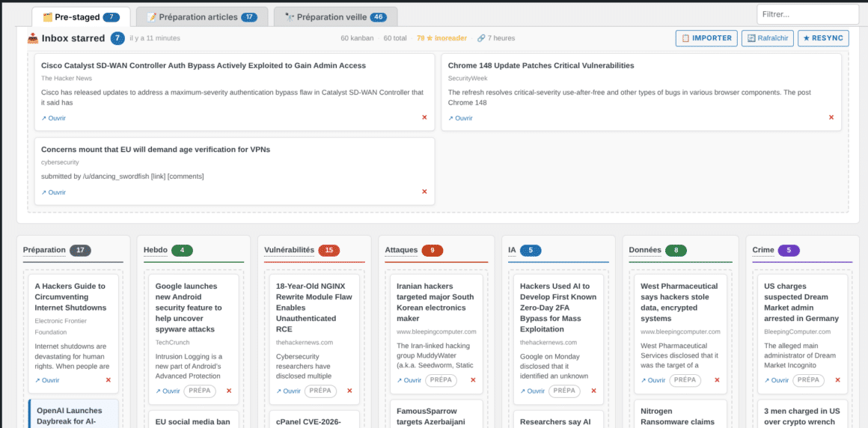The width and height of the screenshot is (868, 428).
Task: Click the IMPORTER button
Action: click(706, 38)
